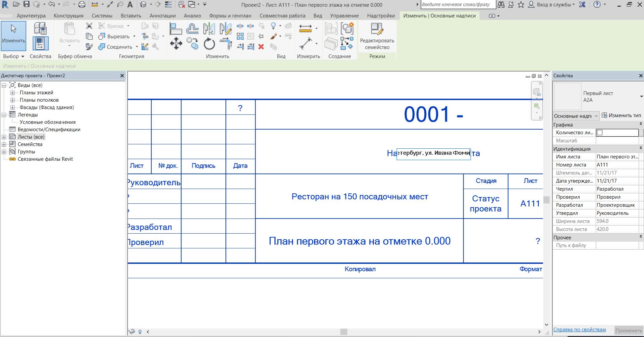The width and height of the screenshot is (644, 337).
Task: Open the Вид ribbon tab
Action: coord(318,16)
